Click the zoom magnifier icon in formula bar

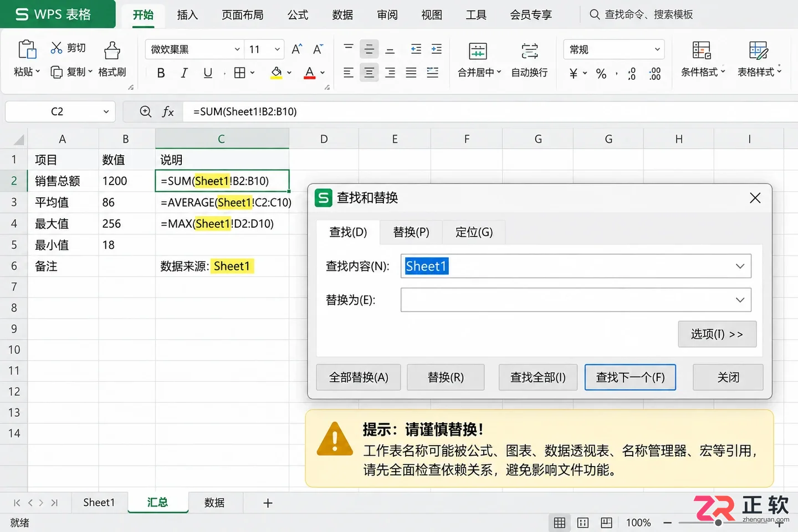click(145, 112)
